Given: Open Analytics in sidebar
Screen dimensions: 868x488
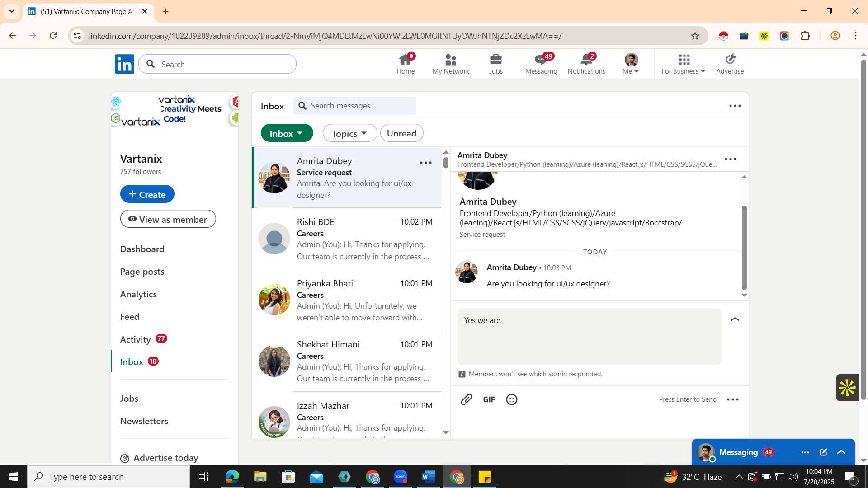Looking at the screenshot, I should pyautogui.click(x=138, y=294).
